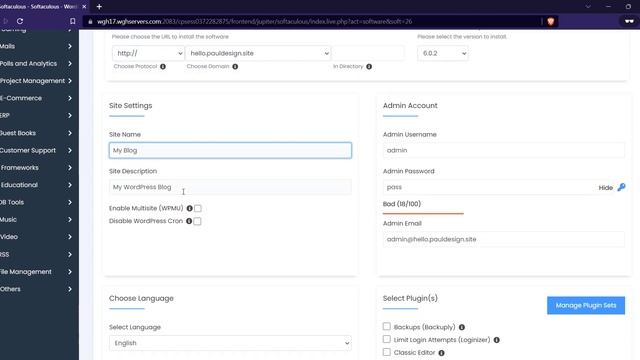Open the English language dropdown
Screen dimensions: 640x360
coord(230,343)
